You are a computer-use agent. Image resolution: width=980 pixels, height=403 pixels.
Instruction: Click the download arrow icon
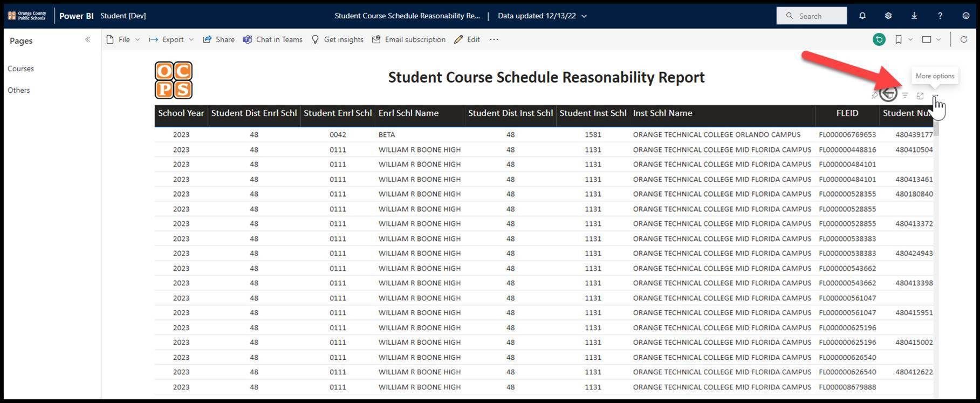(x=914, y=16)
